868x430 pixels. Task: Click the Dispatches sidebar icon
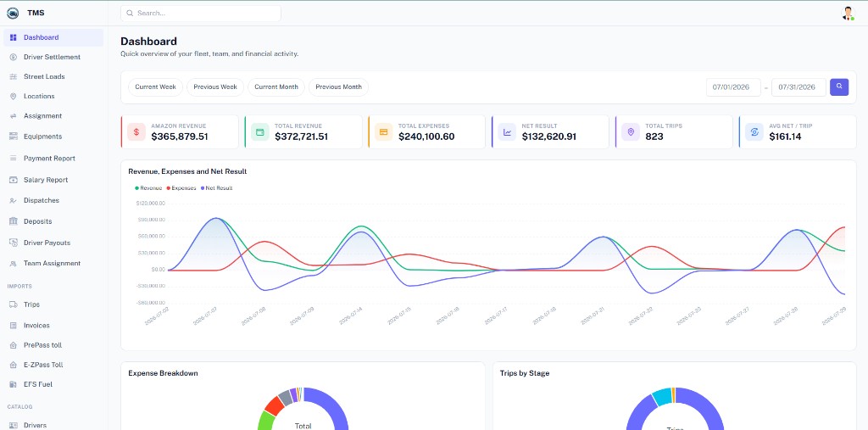(x=14, y=201)
